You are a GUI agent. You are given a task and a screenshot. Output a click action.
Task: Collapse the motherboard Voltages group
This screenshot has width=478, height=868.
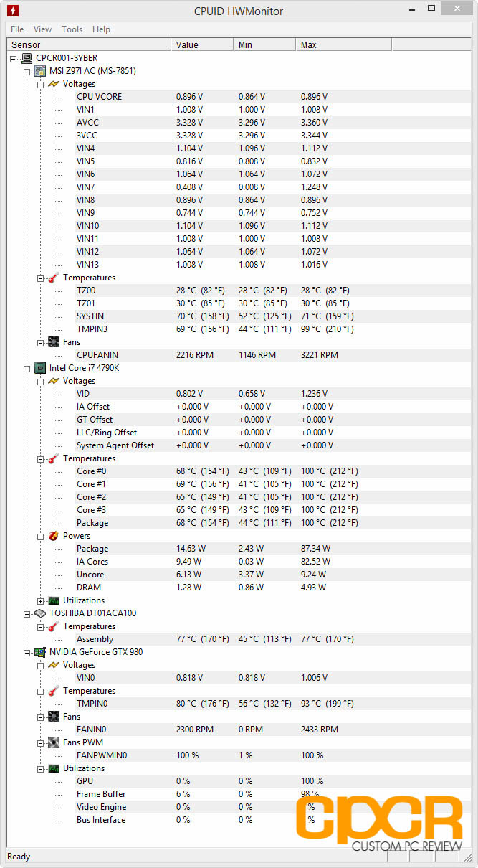pos(42,85)
